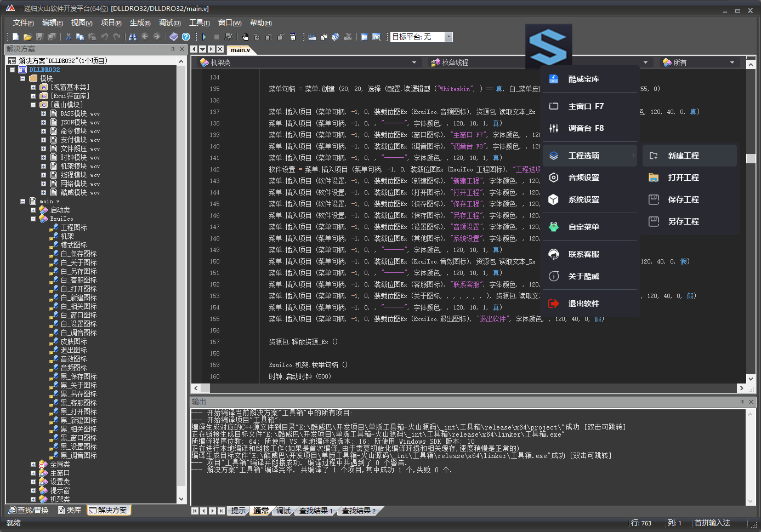The height and width of the screenshot is (532, 761).
Task: Switch to the main.v editor tab
Action: coord(240,50)
